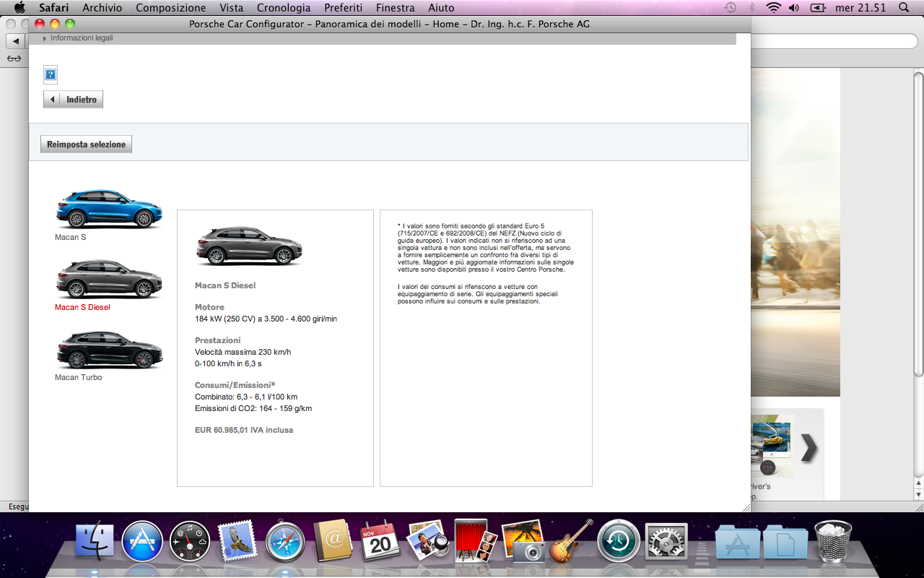Click the battery status icon

(x=818, y=8)
